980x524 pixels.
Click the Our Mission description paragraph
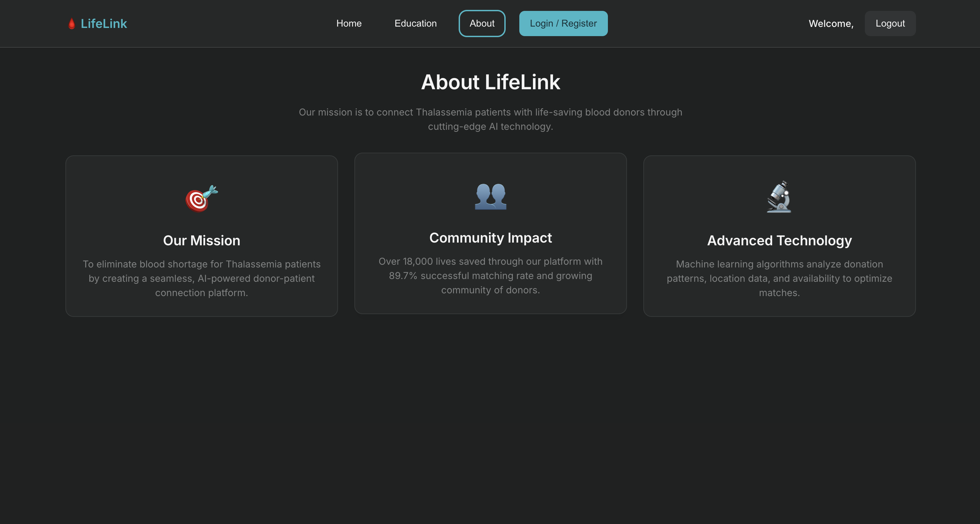201,278
